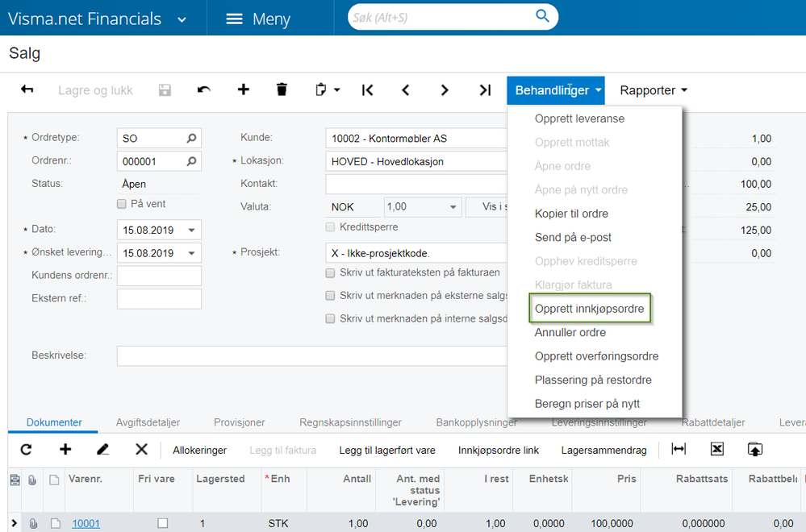Expand the Rapporter dropdown menu
Screen dimensions: 806x532
click(654, 90)
